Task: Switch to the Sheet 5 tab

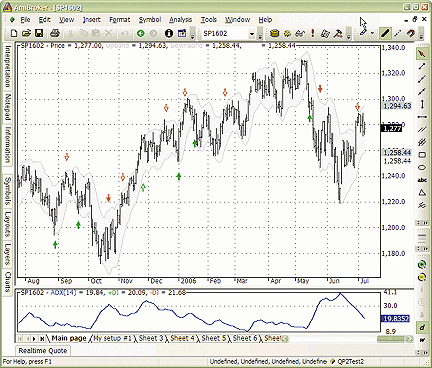Action: click(x=214, y=338)
